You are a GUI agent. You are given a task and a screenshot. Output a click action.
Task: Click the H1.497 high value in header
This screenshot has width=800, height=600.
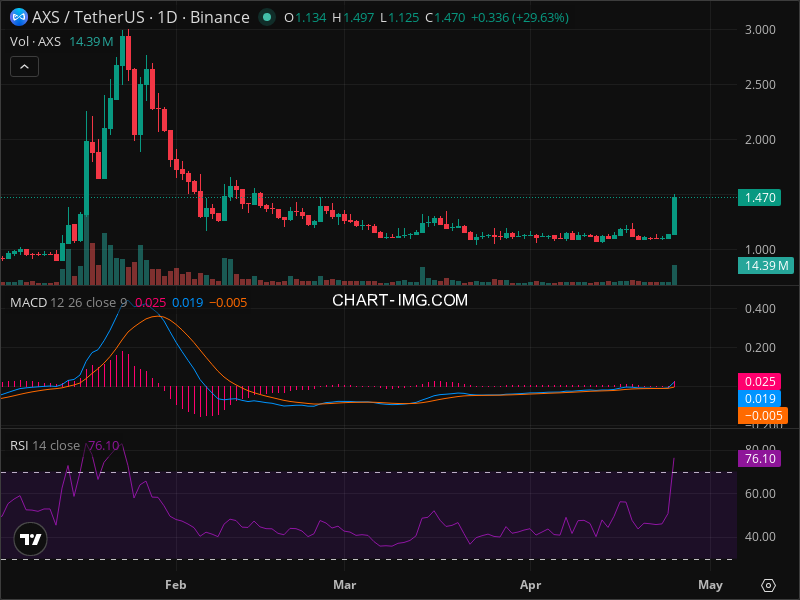tap(353, 17)
